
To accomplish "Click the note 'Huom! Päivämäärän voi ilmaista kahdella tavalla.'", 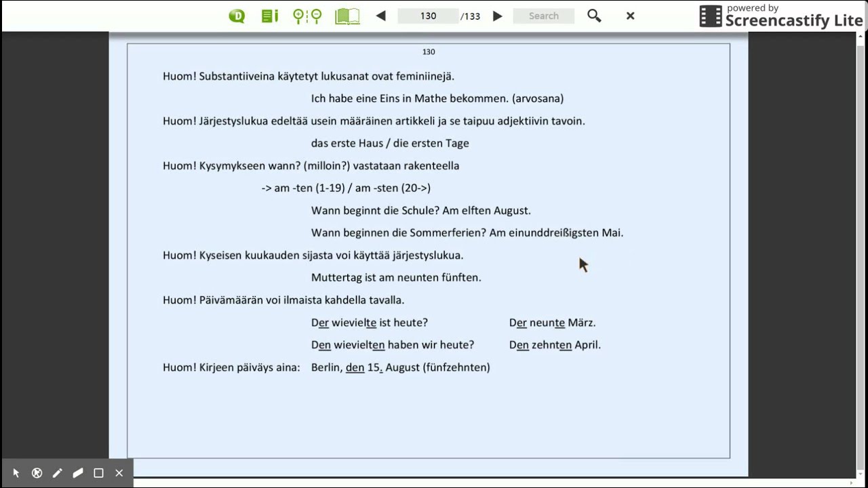I will click(283, 300).
